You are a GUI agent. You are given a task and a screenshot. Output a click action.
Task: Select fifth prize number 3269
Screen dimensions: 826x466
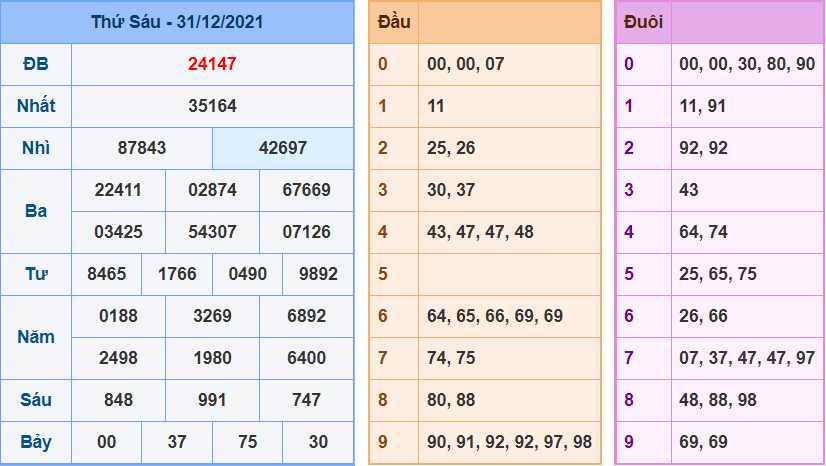(x=212, y=316)
